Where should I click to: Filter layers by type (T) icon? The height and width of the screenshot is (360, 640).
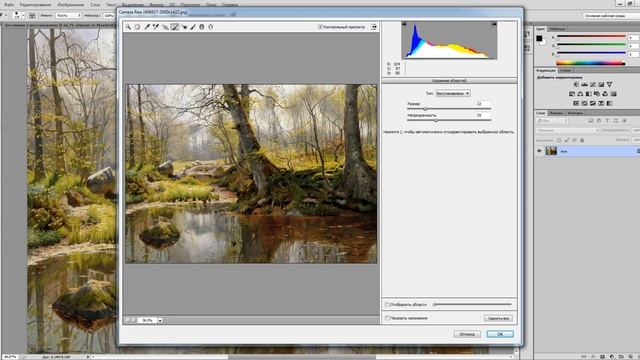[x=607, y=121]
